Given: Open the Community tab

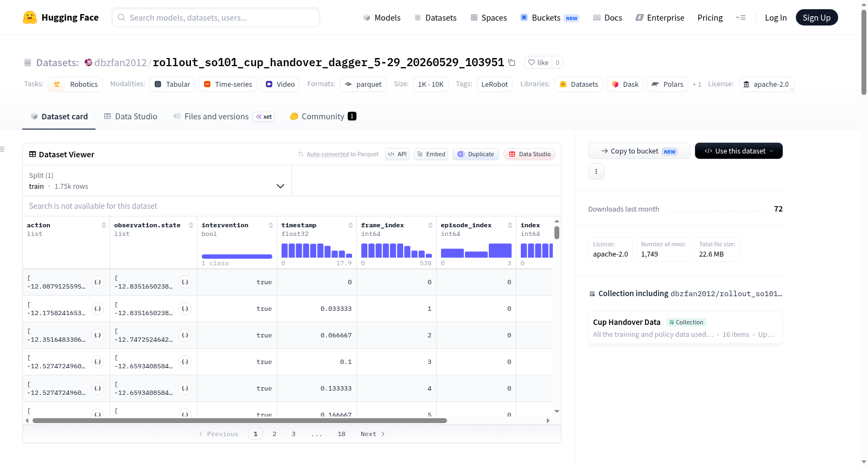Looking at the screenshot, I should coord(323,117).
